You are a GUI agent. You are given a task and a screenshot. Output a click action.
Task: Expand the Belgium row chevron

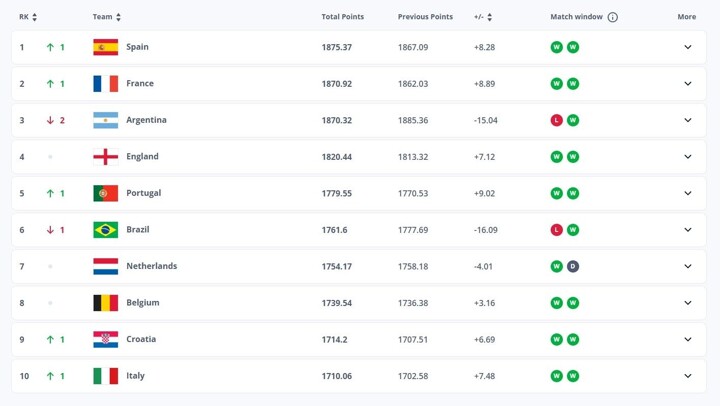pos(687,303)
